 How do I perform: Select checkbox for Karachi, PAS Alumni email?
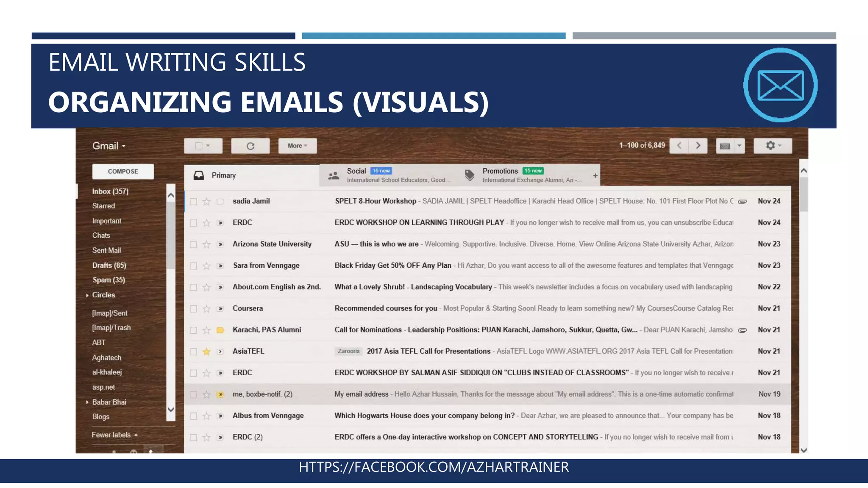193,330
